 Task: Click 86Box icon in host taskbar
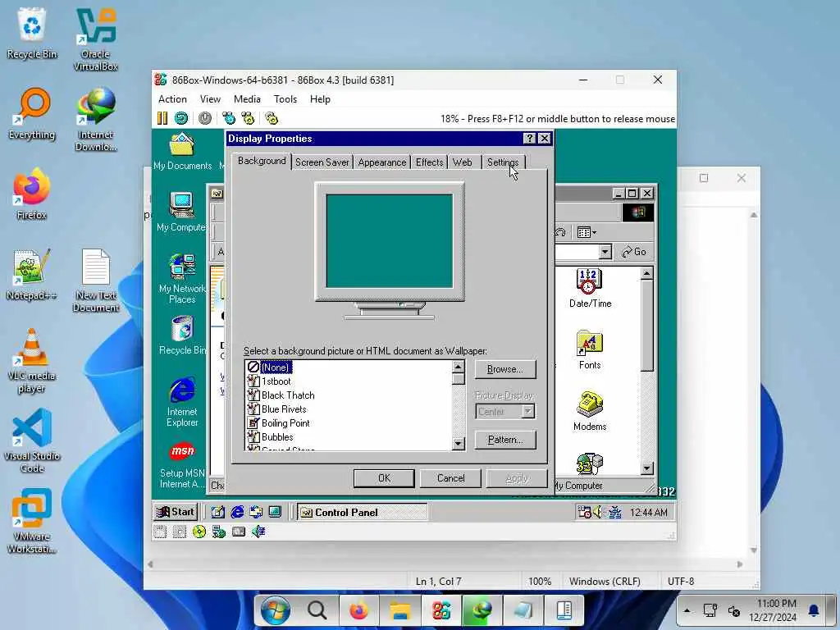(x=441, y=610)
